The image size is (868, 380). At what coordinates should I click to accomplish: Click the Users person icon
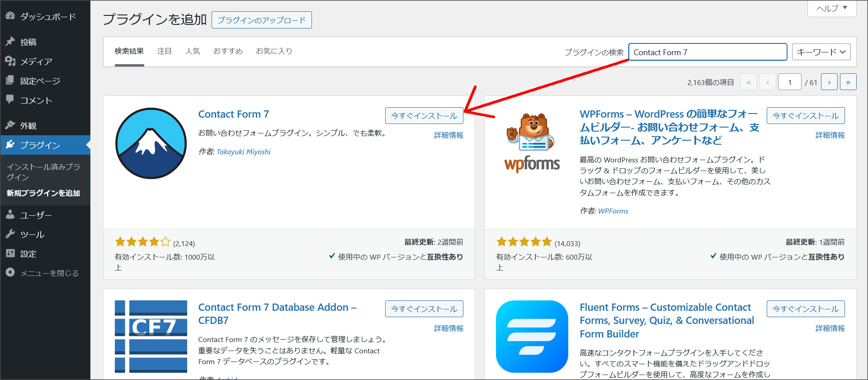tap(10, 215)
